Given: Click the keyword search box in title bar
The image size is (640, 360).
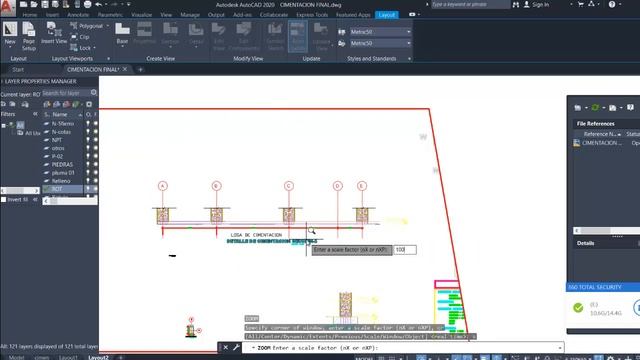Looking at the screenshot, I should tap(470, 4).
